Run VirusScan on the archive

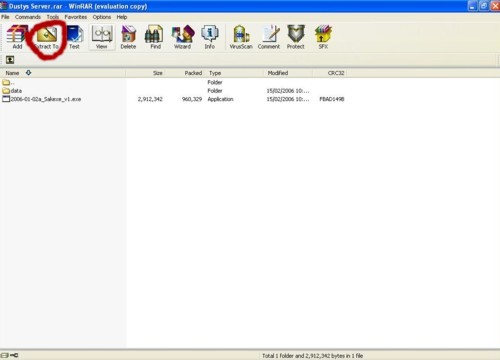pyautogui.click(x=241, y=37)
